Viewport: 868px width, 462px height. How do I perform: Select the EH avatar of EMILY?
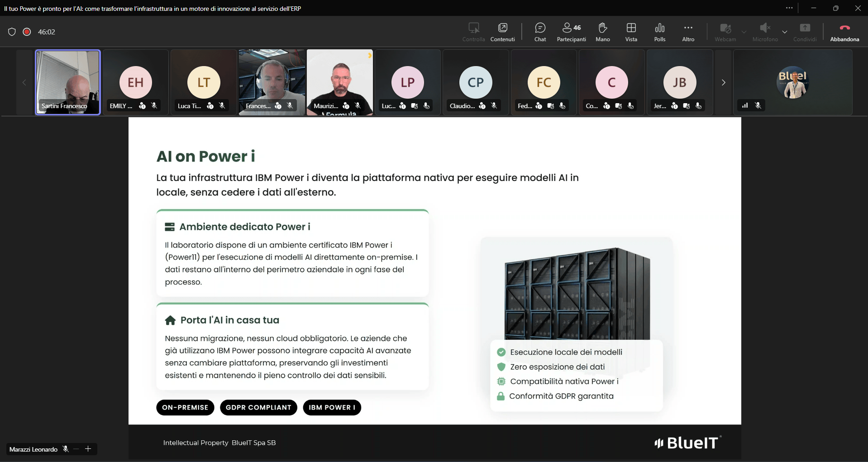(x=136, y=82)
